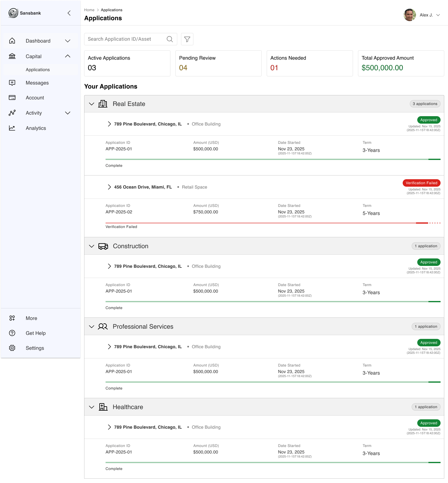Click the Sansbank logo icon

coord(13,13)
